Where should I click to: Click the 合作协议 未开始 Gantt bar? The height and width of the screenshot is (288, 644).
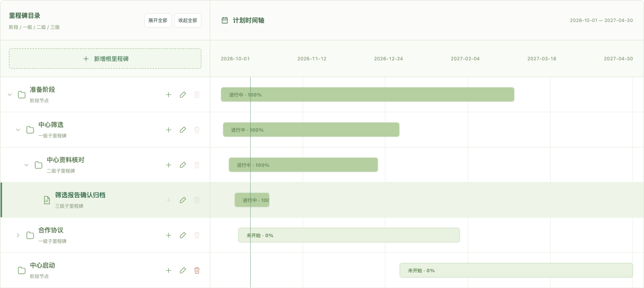click(x=349, y=236)
